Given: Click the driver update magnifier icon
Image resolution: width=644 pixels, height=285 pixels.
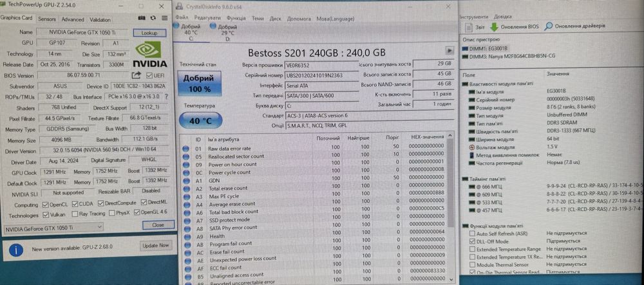Looking at the screenshot, I should click(548, 26).
